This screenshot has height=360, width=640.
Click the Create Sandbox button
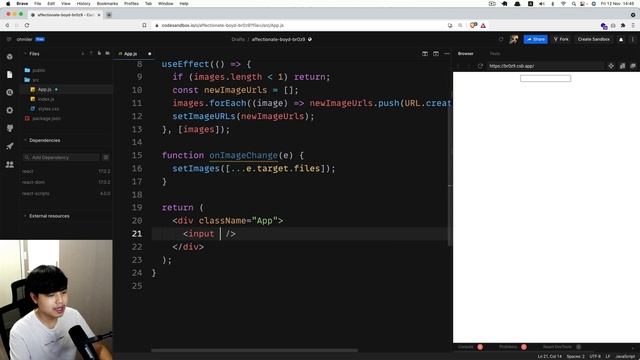pyautogui.click(x=593, y=39)
